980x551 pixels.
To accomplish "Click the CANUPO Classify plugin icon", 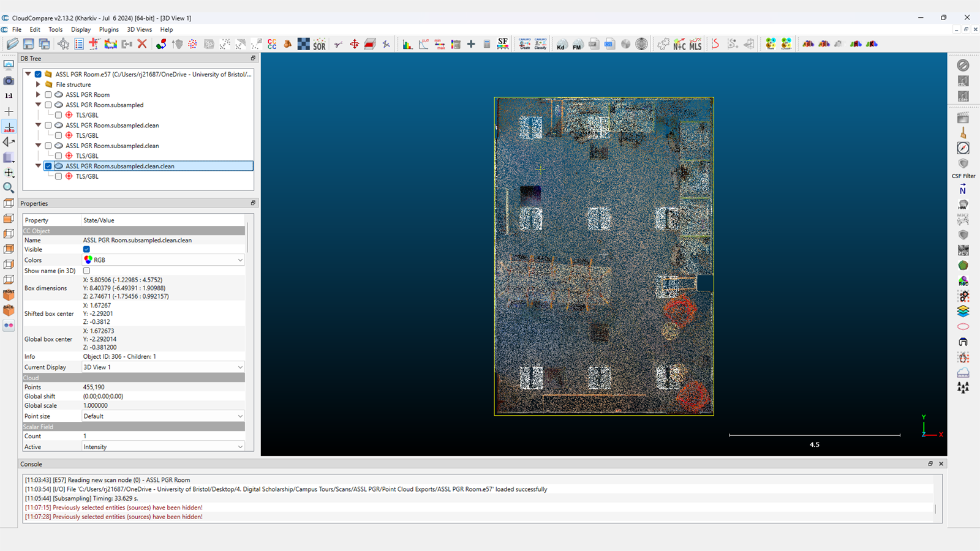I will tap(541, 44).
